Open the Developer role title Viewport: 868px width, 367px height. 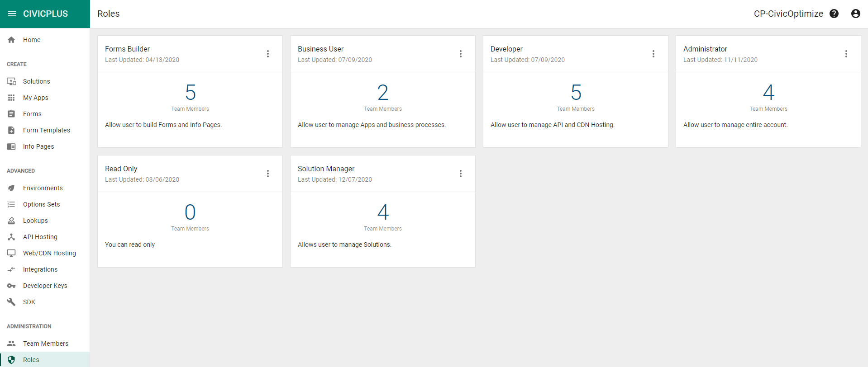pyautogui.click(x=506, y=49)
